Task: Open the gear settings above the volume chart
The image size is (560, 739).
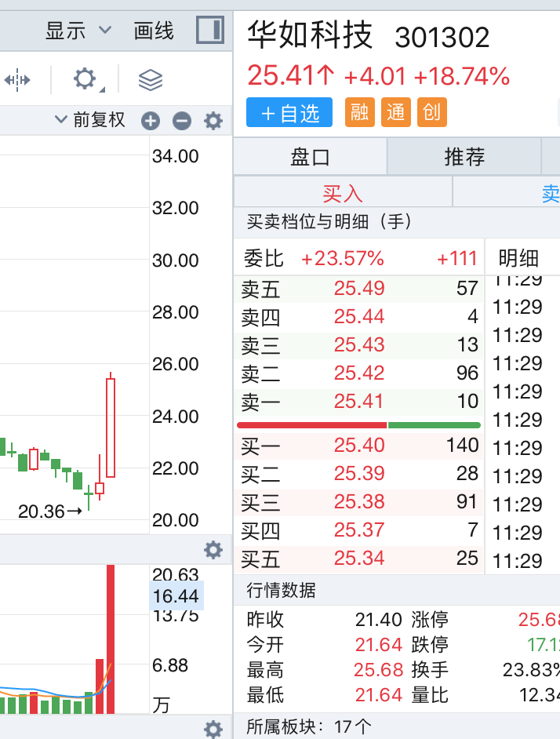Action: pos(213,549)
